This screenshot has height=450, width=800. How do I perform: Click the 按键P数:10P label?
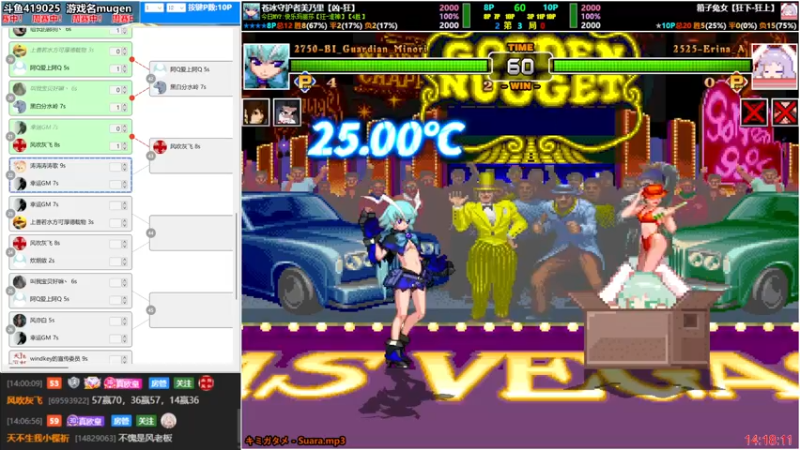click(x=210, y=8)
